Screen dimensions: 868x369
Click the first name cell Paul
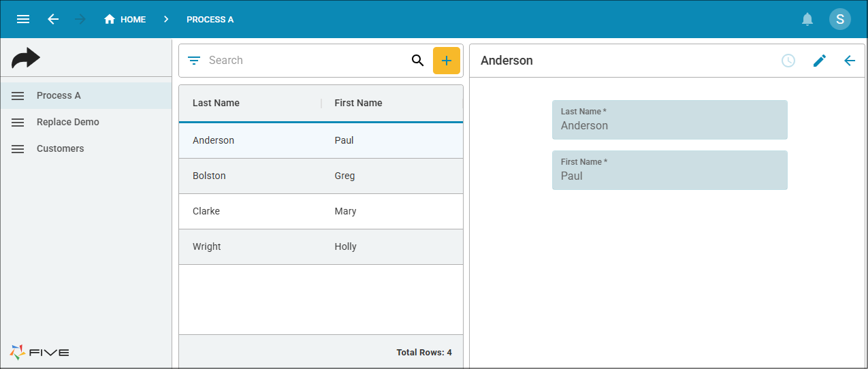click(344, 140)
